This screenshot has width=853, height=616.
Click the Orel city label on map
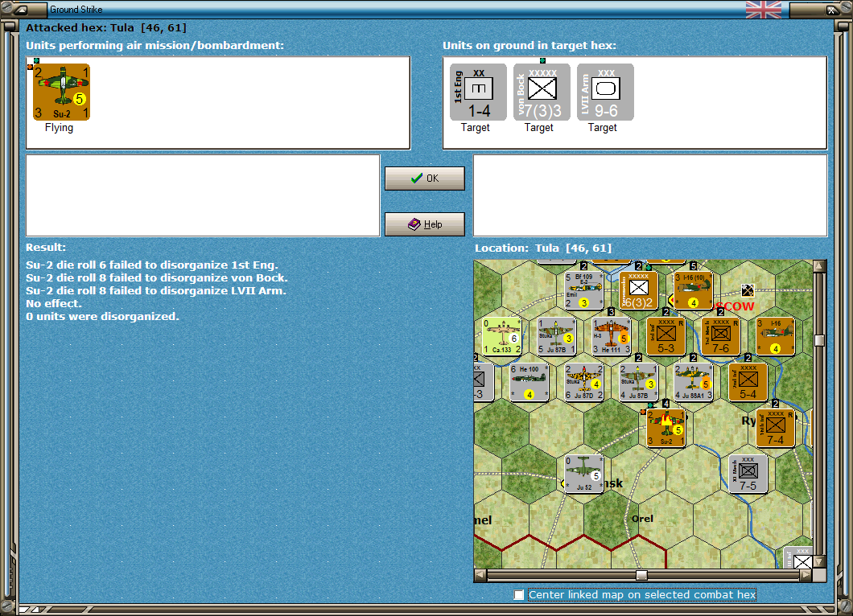tap(642, 518)
